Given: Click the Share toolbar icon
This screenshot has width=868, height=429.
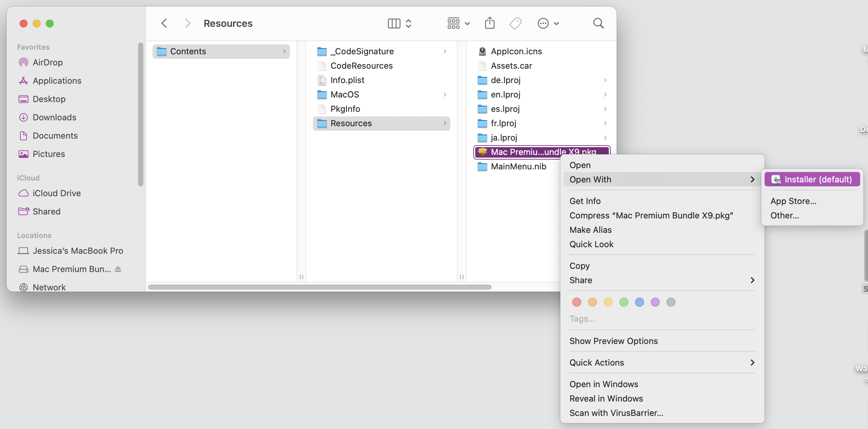Looking at the screenshot, I should [490, 23].
